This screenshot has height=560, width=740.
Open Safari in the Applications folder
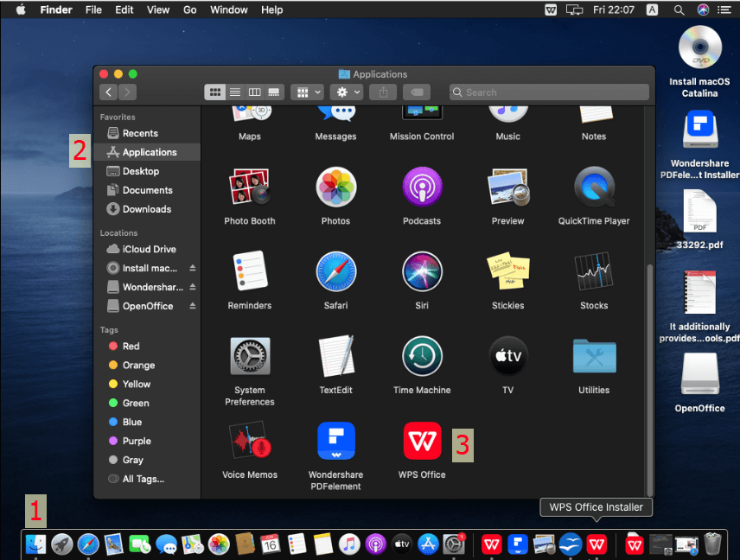pyautogui.click(x=335, y=272)
